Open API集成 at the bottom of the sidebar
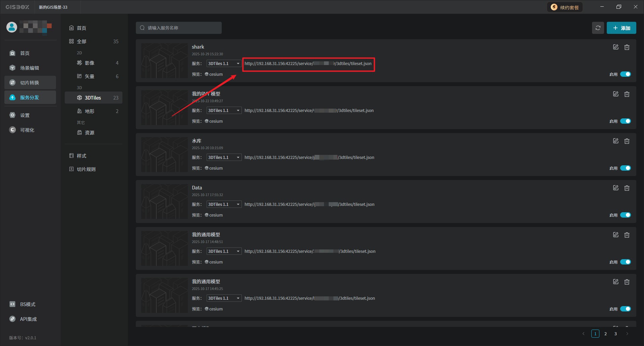 pyautogui.click(x=28, y=319)
